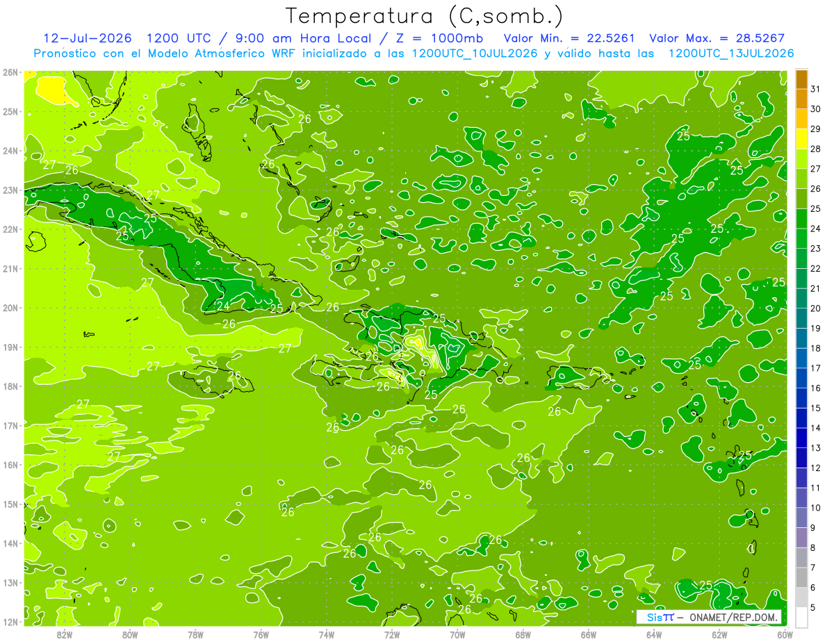Click the color scale label "28"

(x=816, y=149)
